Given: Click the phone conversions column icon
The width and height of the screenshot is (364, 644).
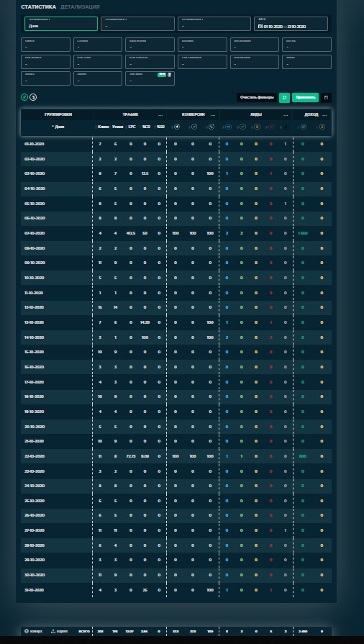Looking at the screenshot, I should coord(211,127).
